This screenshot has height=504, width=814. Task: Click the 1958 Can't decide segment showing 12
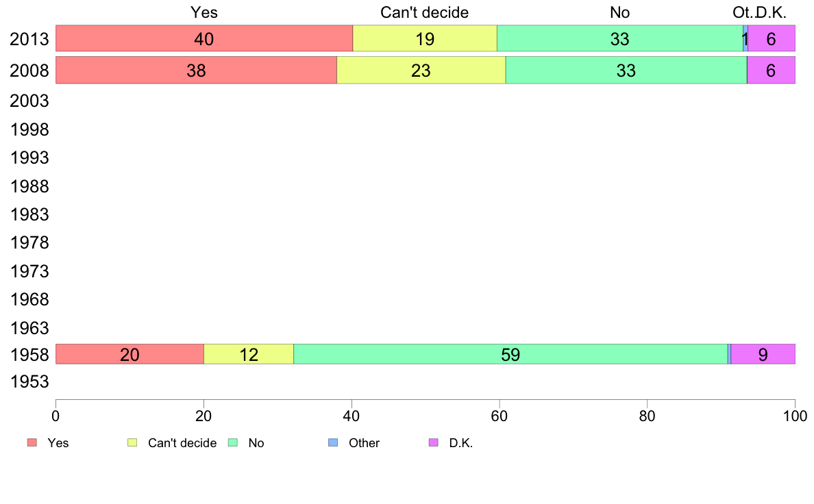[x=249, y=354]
